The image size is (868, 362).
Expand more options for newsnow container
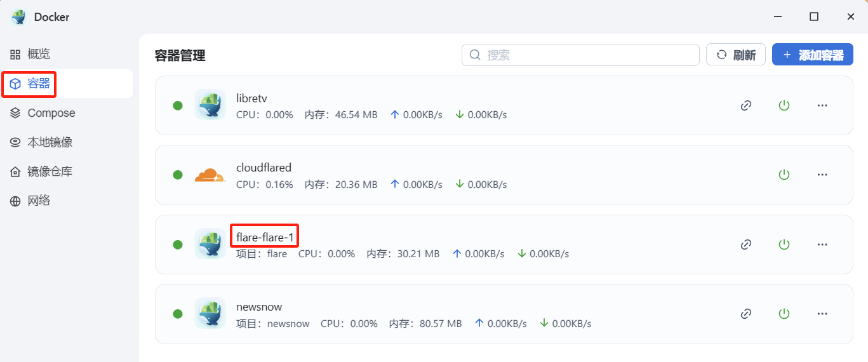point(822,314)
